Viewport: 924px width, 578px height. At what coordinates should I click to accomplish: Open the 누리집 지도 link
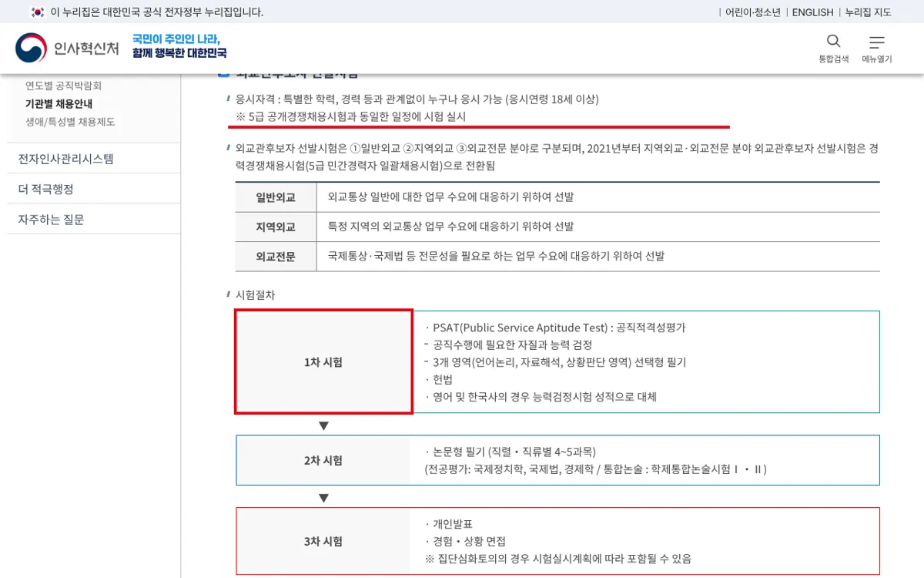point(868,12)
